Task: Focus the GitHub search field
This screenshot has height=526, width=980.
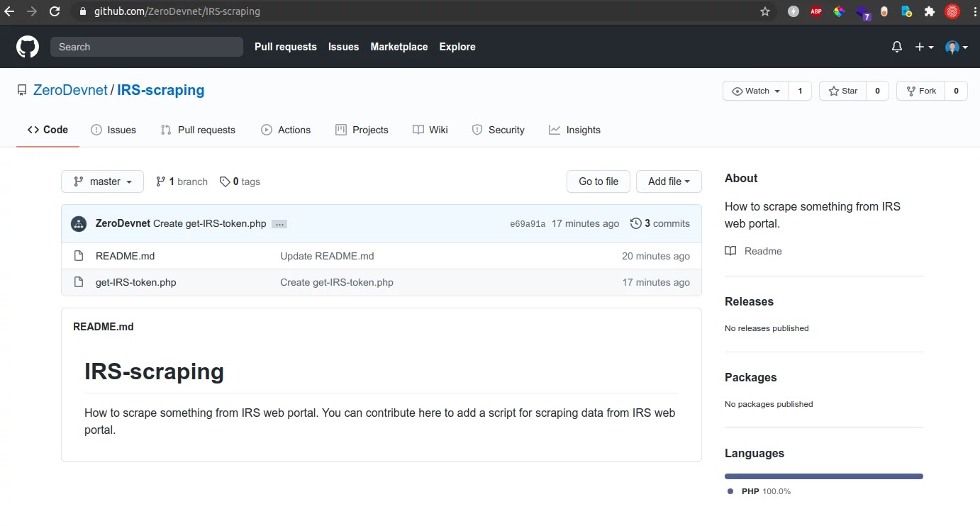Action: pos(147,47)
